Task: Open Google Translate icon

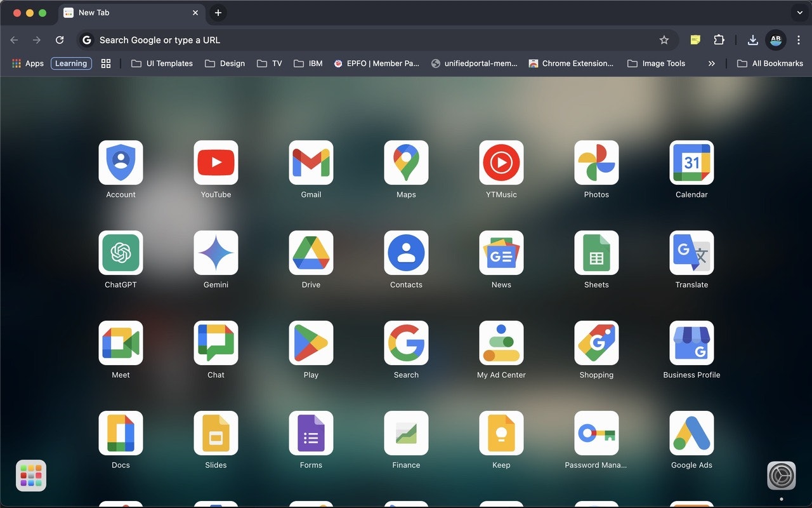Action: point(691,253)
